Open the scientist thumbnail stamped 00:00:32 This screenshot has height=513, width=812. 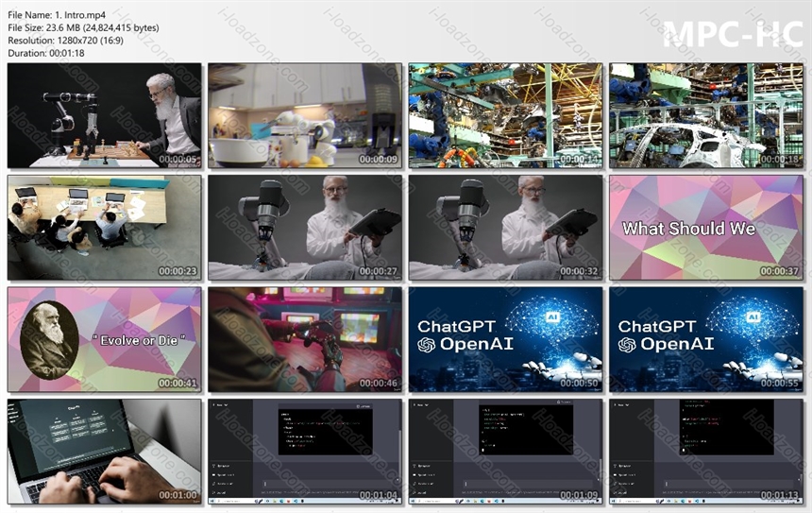click(x=505, y=228)
